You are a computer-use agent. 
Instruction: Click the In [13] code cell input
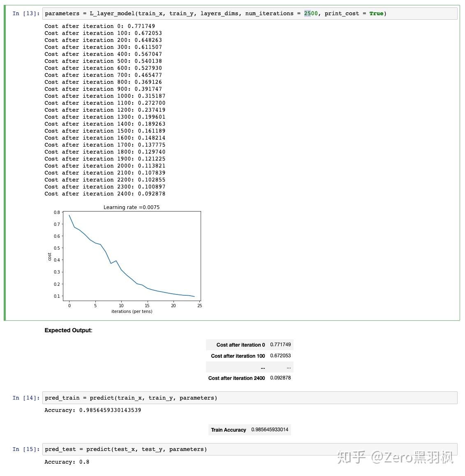tap(250, 14)
